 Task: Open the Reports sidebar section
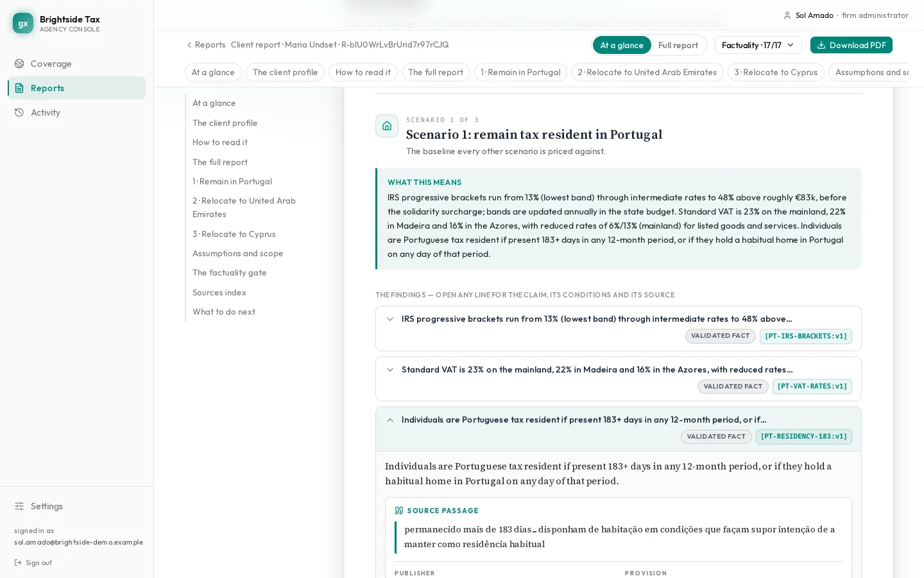click(76, 88)
